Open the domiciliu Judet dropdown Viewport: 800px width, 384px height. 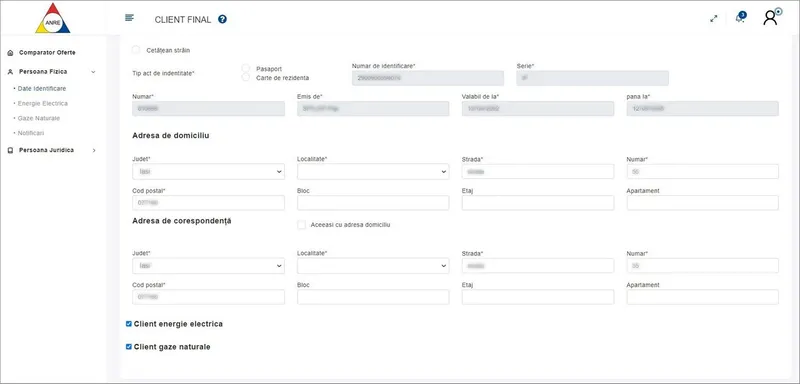tap(208, 172)
